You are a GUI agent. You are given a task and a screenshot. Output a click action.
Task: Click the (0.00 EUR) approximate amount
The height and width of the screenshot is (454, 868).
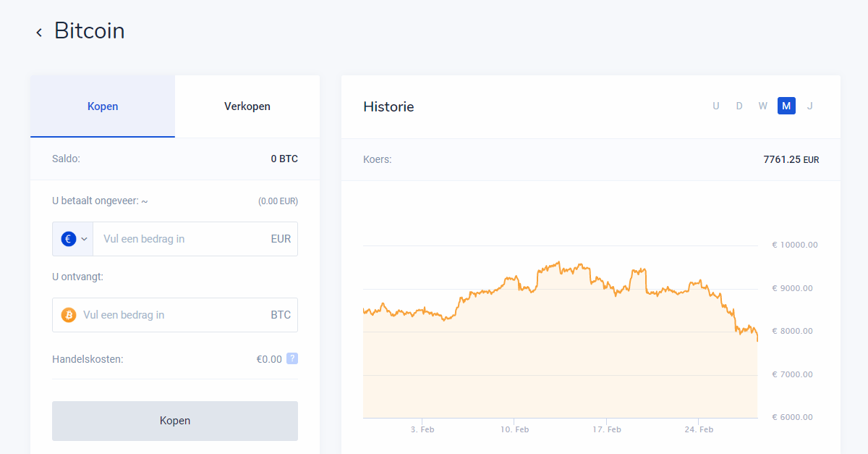(278, 201)
